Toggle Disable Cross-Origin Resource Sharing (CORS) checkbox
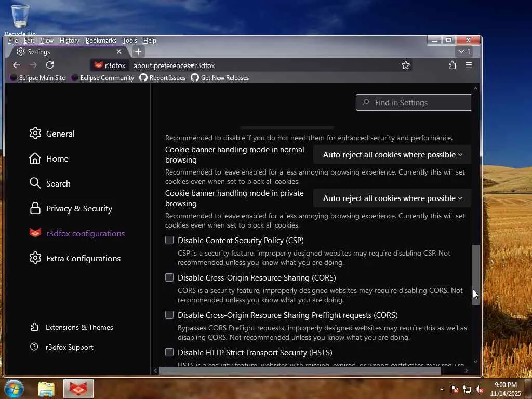Screen dimensions: 532x399 [169, 277]
